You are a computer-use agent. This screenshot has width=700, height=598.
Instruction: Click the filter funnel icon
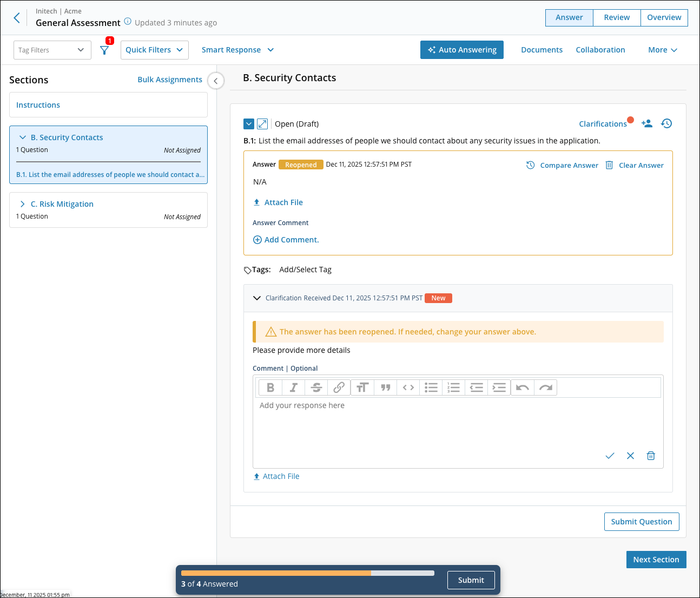[104, 50]
